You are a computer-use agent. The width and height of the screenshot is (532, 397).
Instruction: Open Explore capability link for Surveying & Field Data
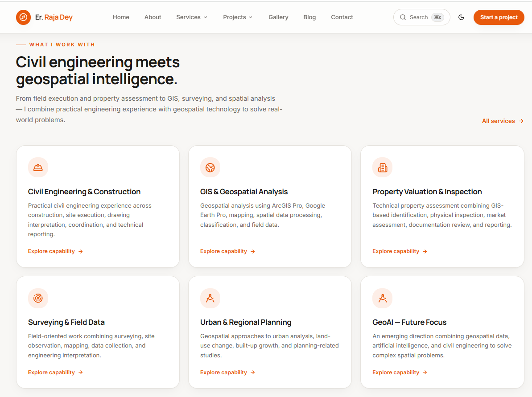[x=55, y=372]
